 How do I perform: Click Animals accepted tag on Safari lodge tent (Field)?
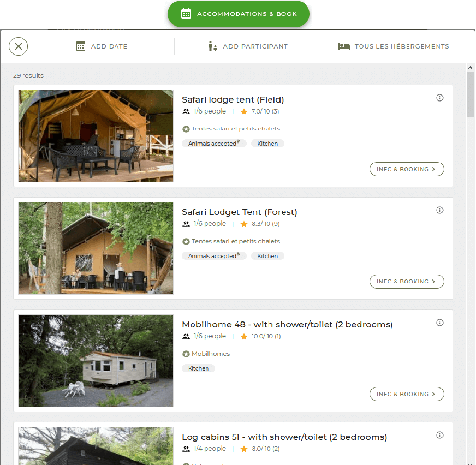214,143
